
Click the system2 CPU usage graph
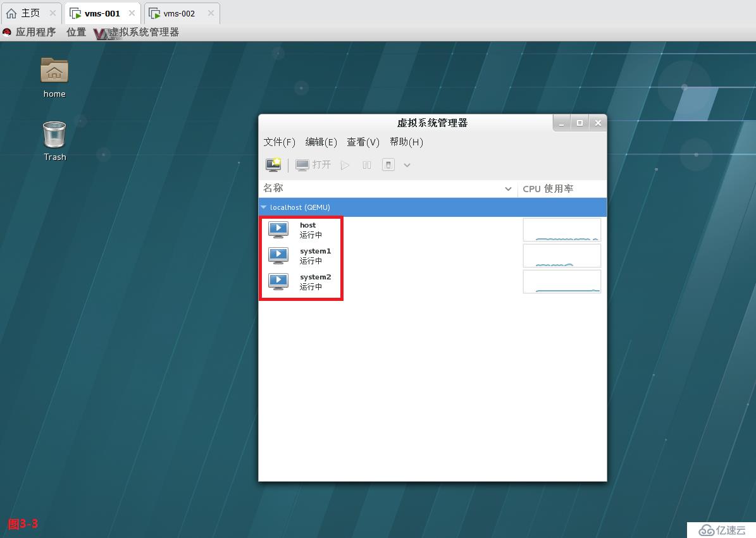(562, 282)
